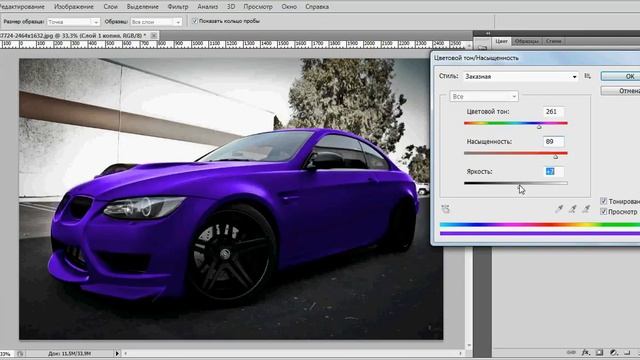The height and width of the screenshot is (360, 640).
Task: Open the Стиль preset dropdown
Action: coord(521,76)
